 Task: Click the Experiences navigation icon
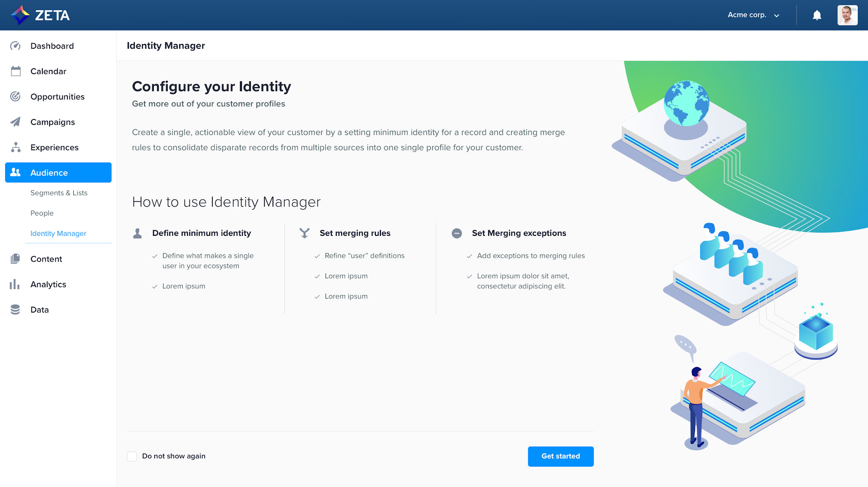pyautogui.click(x=16, y=147)
